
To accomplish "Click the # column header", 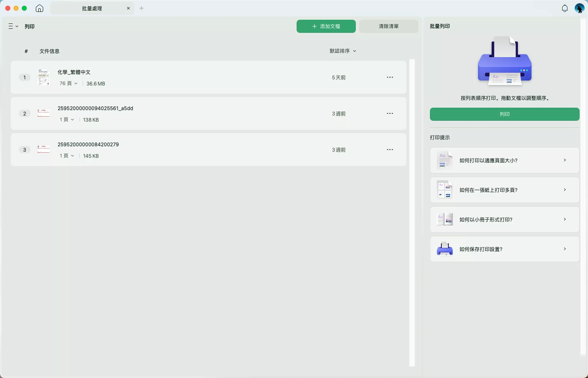I will [x=26, y=51].
